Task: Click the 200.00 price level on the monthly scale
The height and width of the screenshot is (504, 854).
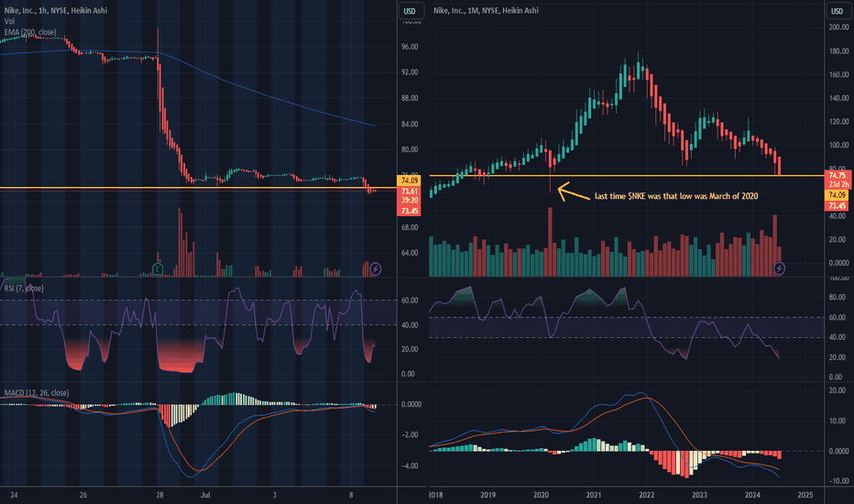Action: (838, 27)
